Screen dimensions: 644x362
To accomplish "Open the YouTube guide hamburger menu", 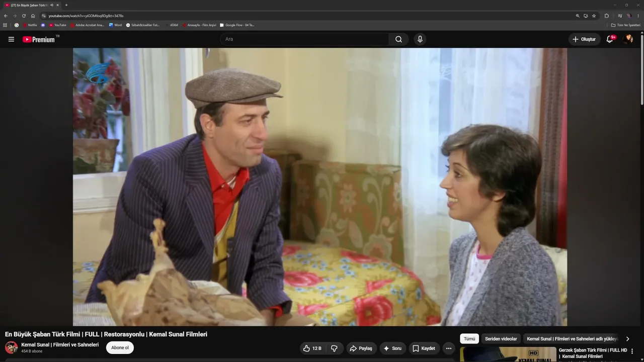I will [11, 39].
